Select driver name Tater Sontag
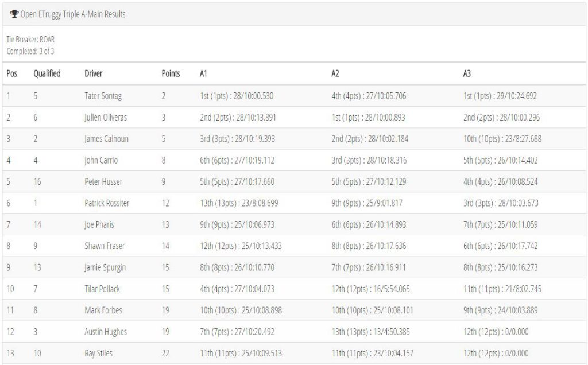 (x=103, y=96)
